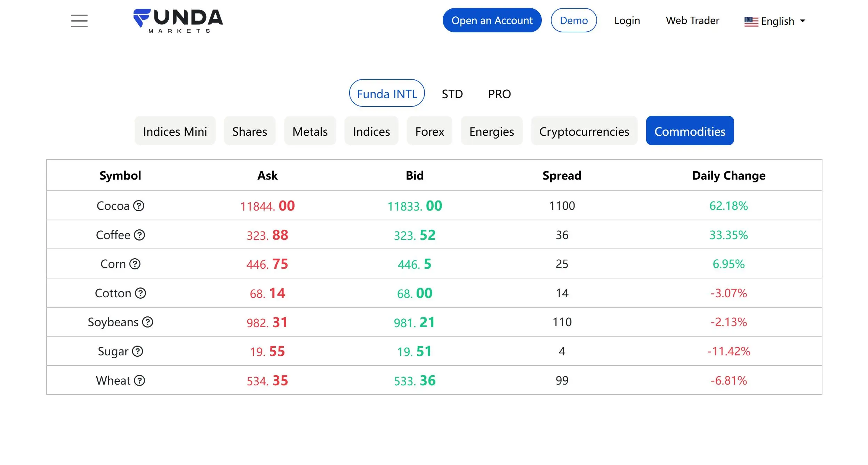This screenshot has width=868, height=465.
Task: Click Soybeans bid price 981.21
Action: [415, 323]
